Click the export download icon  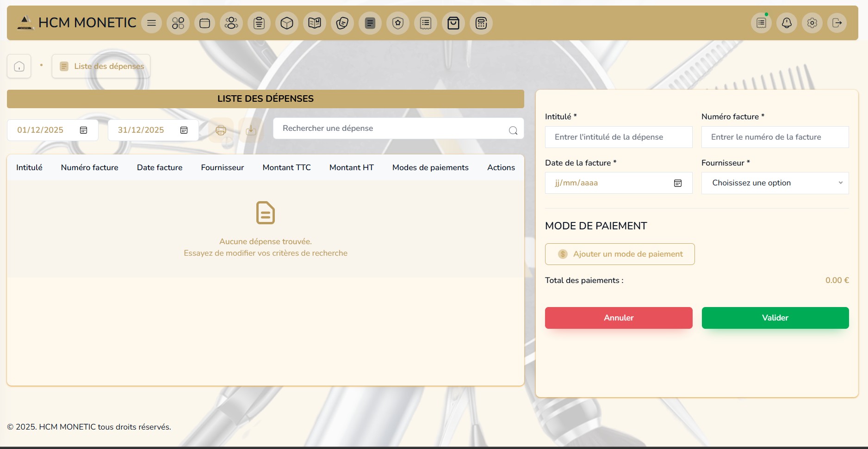pyautogui.click(x=251, y=130)
